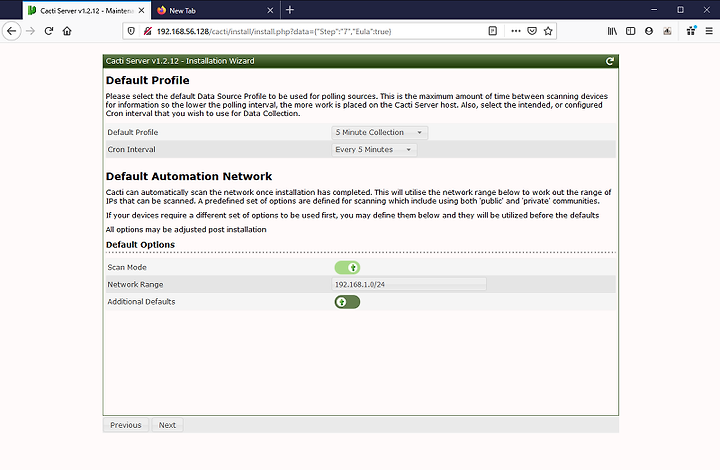Click the Network Range label
The width and height of the screenshot is (720, 470).
pyautogui.click(x=135, y=285)
